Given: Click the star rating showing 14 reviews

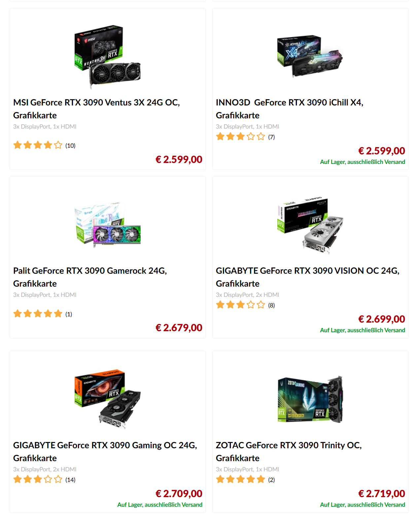Looking at the screenshot, I should 44,479.
